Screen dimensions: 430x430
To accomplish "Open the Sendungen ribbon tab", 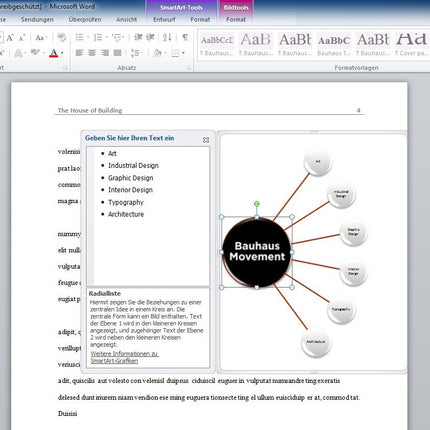I will coord(37,20).
